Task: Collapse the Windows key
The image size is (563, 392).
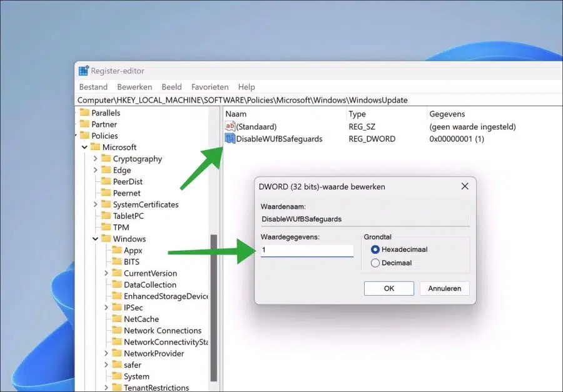Action: [96, 239]
